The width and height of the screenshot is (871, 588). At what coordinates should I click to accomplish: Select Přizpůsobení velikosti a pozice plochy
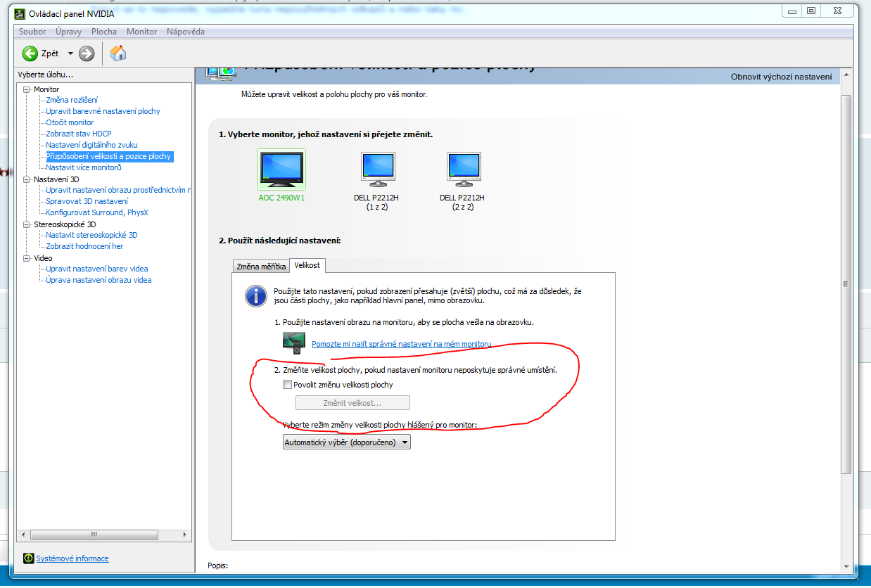[109, 156]
